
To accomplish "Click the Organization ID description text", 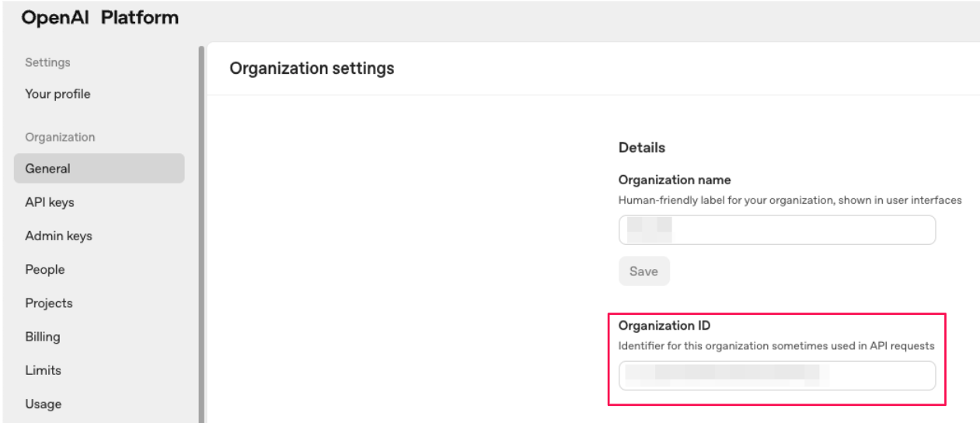I will [x=776, y=344].
